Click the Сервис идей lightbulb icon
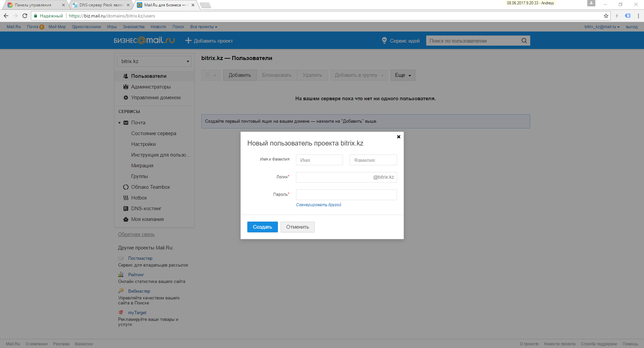Screen dimensions: 644x348 pos(384,41)
